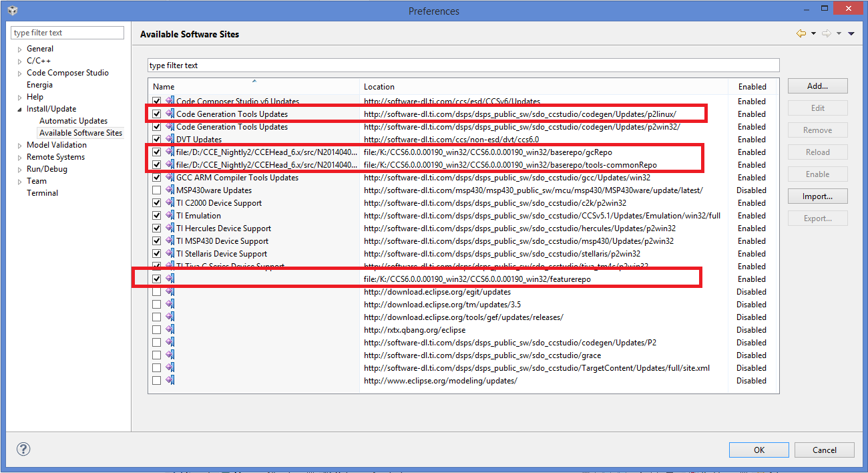Toggle TI MSP430 Device Support checkbox
Image resolution: width=868 pixels, height=473 pixels.
click(156, 241)
